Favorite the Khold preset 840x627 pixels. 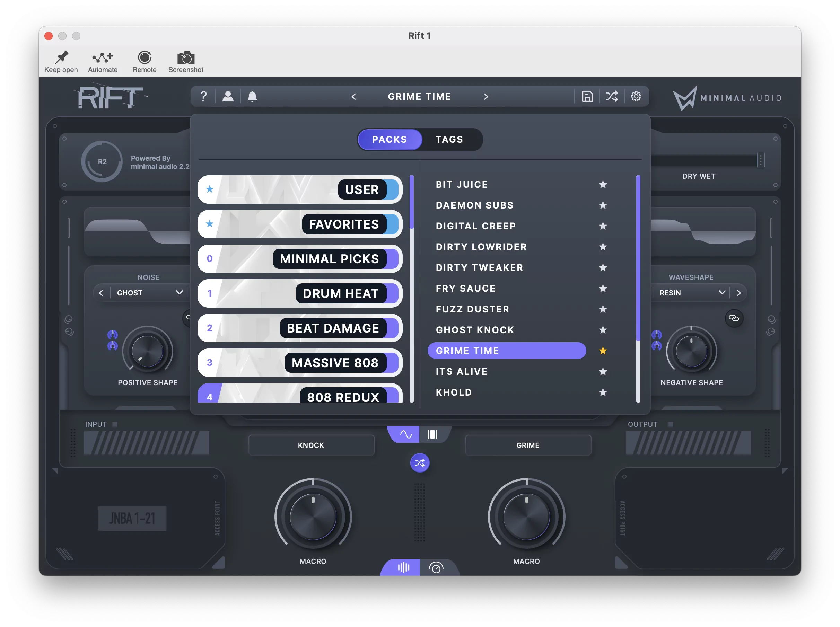[x=602, y=392]
